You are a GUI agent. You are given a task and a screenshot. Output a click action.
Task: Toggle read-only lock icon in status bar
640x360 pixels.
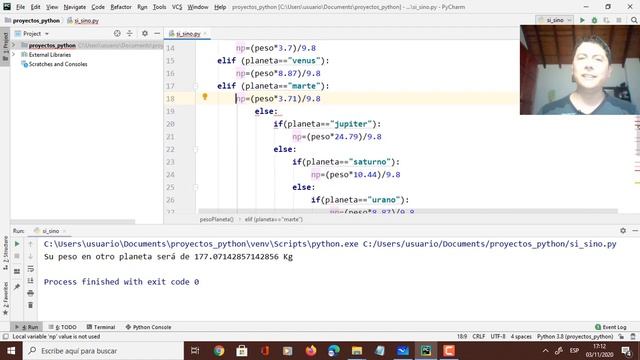click(621, 337)
